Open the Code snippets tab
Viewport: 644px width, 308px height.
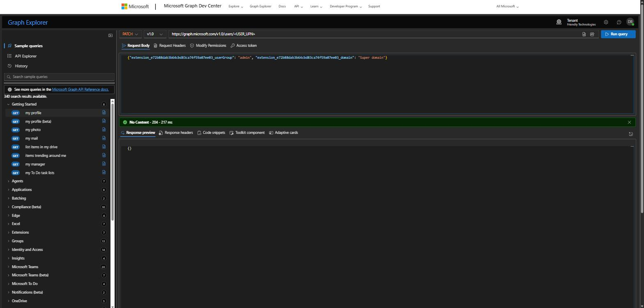tap(211, 133)
